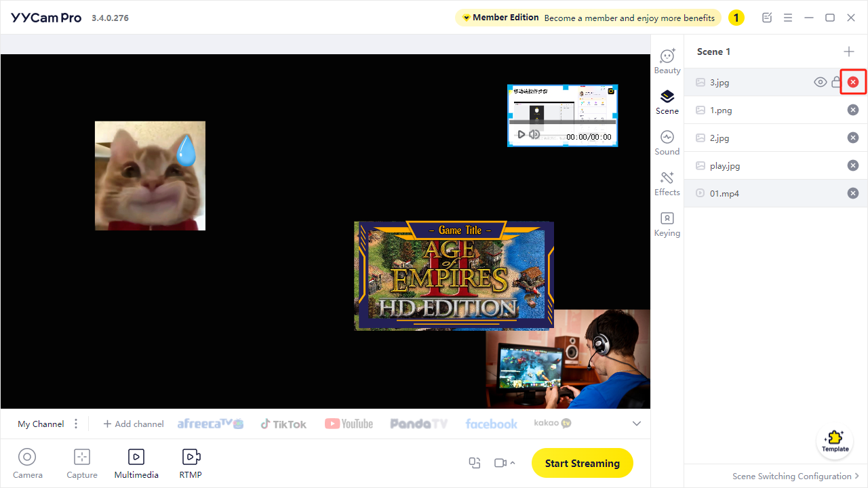Select the gamer photo in preview
Image resolution: width=868 pixels, height=488 pixels.
tap(568, 359)
